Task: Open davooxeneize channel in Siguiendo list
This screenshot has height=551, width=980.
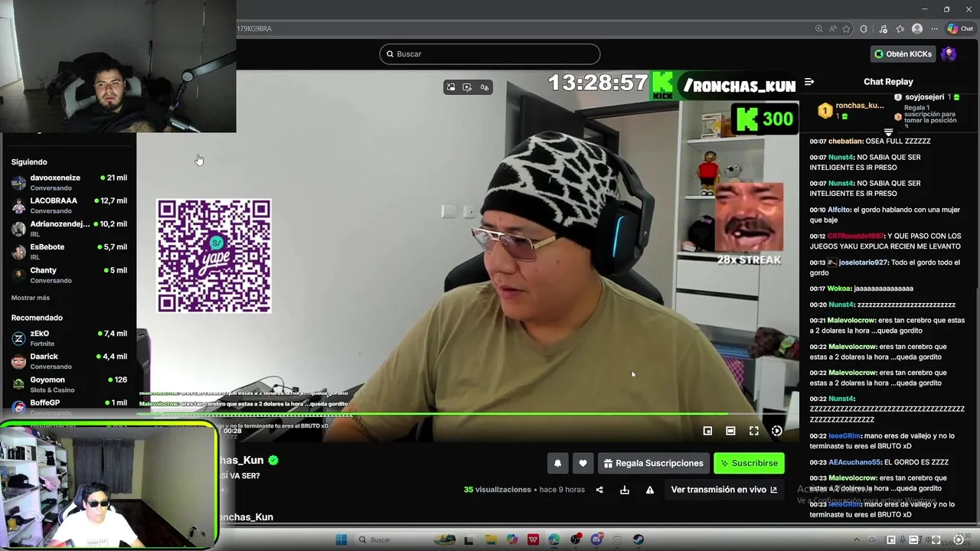Action: (69, 182)
